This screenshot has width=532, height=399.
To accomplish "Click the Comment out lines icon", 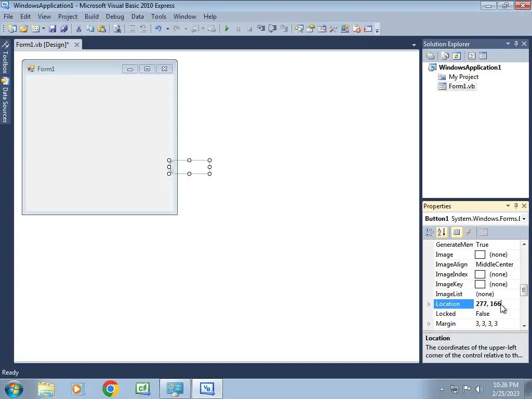I will click(132, 29).
